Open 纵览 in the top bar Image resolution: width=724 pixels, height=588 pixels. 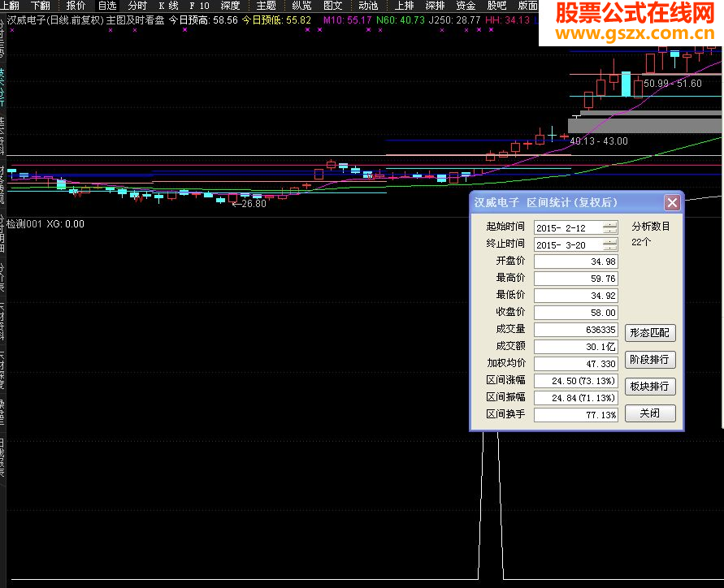(x=301, y=6)
